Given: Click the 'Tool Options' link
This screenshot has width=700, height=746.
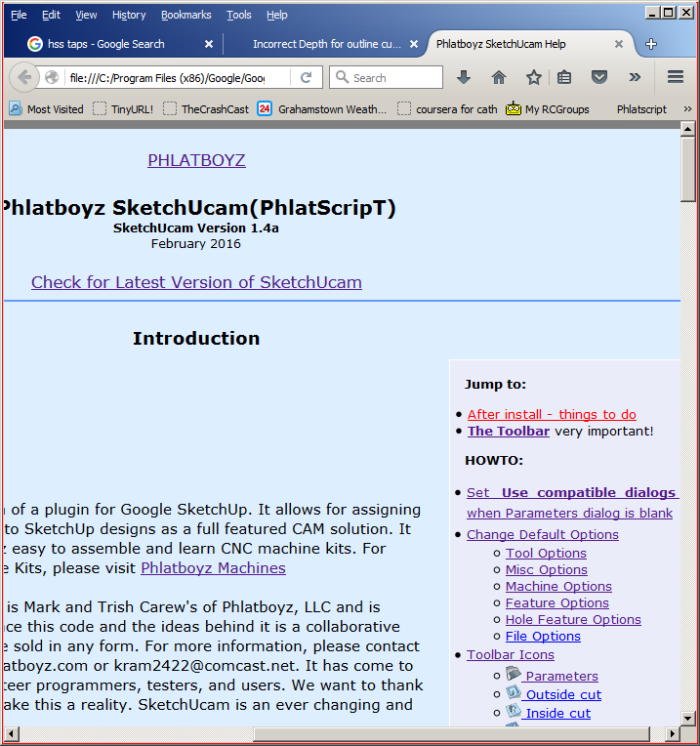Looking at the screenshot, I should click(546, 553).
